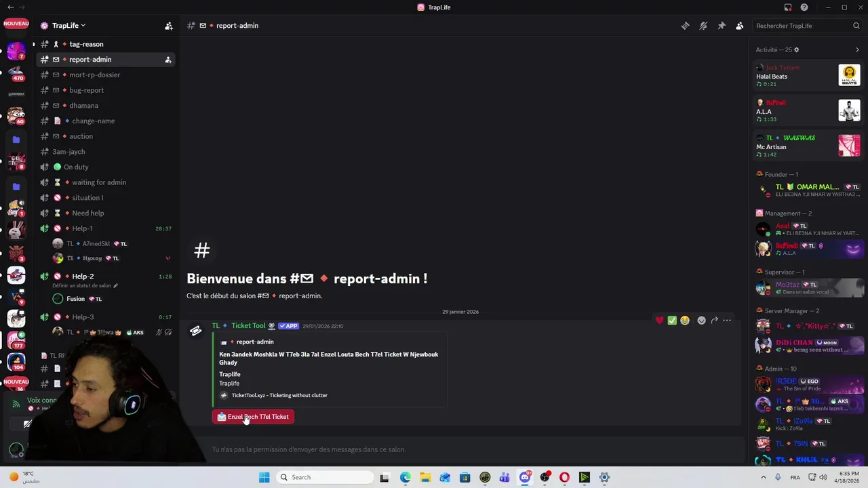This screenshot has height=488, width=868.
Task: Open the tag-reason channel
Action: (x=105, y=44)
